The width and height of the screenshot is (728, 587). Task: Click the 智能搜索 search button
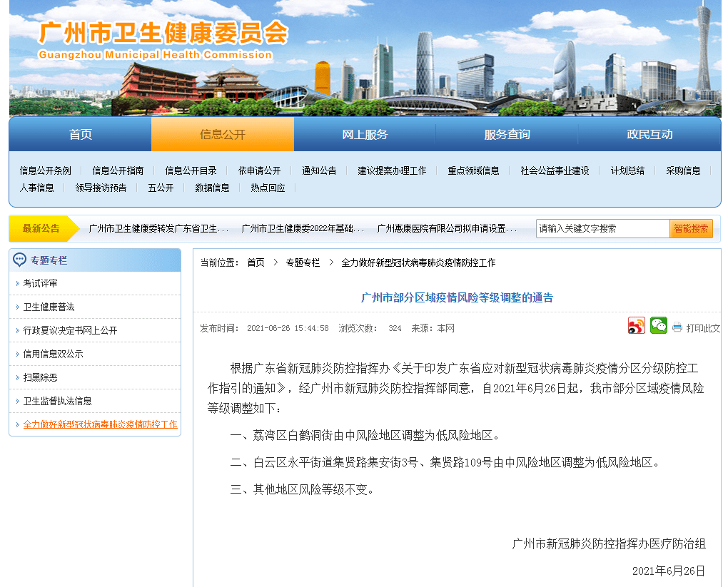coord(691,228)
